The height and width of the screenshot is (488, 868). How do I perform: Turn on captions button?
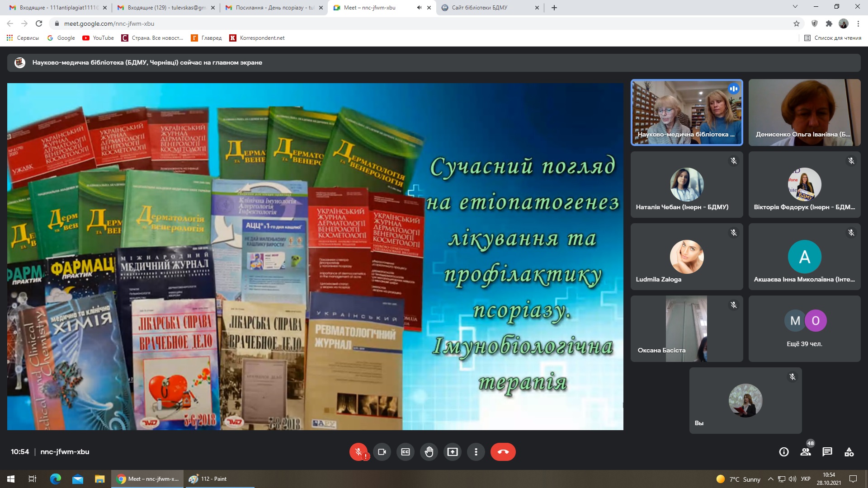pyautogui.click(x=406, y=452)
